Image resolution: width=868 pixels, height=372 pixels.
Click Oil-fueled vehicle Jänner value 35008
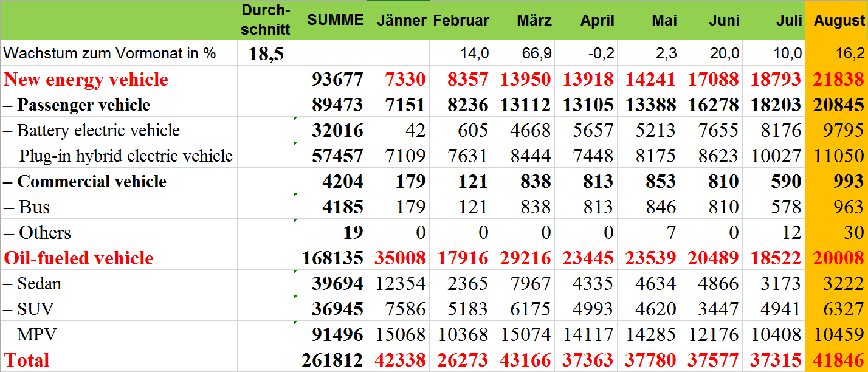click(399, 258)
